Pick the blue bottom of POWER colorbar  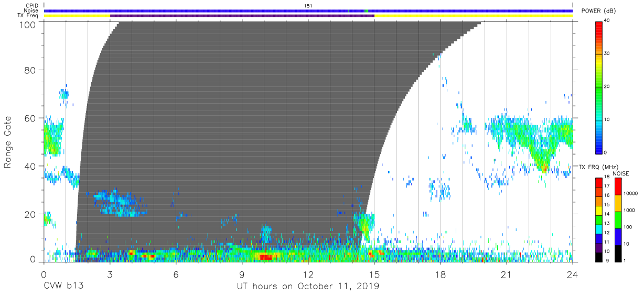click(x=598, y=149)
